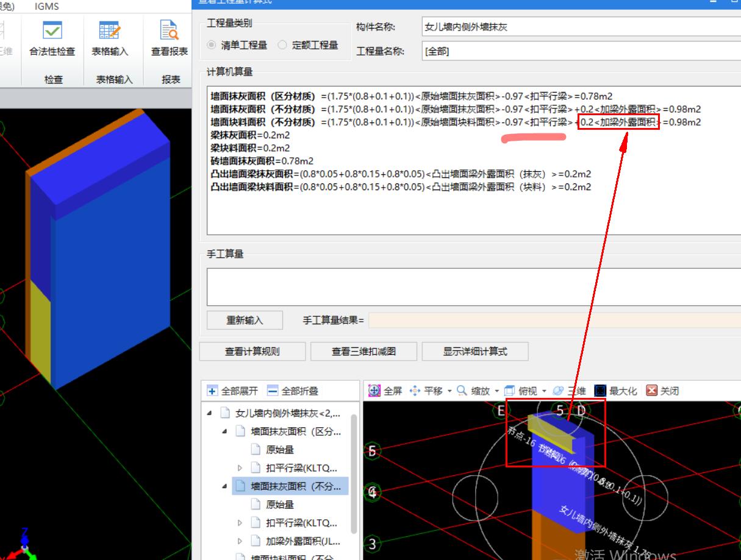Select the 平移 pan tool icon

tap(415, 391)
